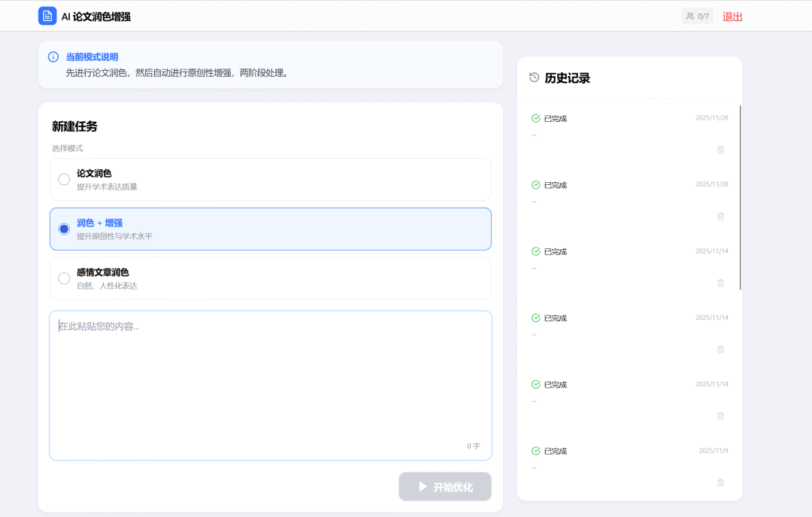Click the history list scrollbar

point(741,197)
